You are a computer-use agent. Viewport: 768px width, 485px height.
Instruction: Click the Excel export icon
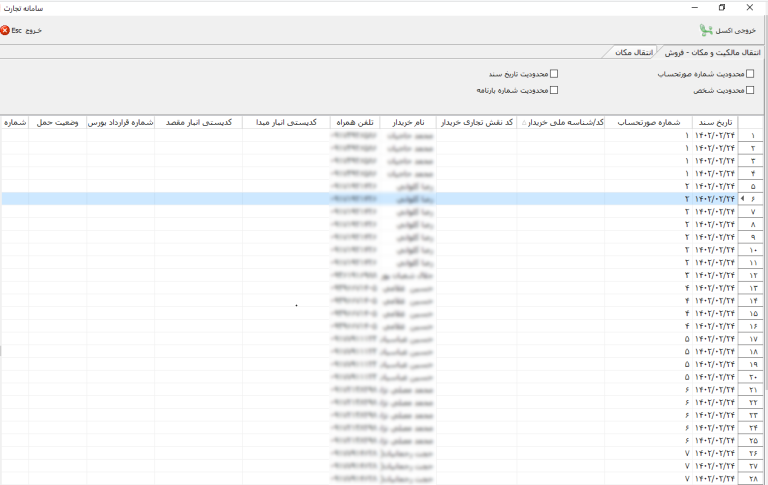coord(705,30)
